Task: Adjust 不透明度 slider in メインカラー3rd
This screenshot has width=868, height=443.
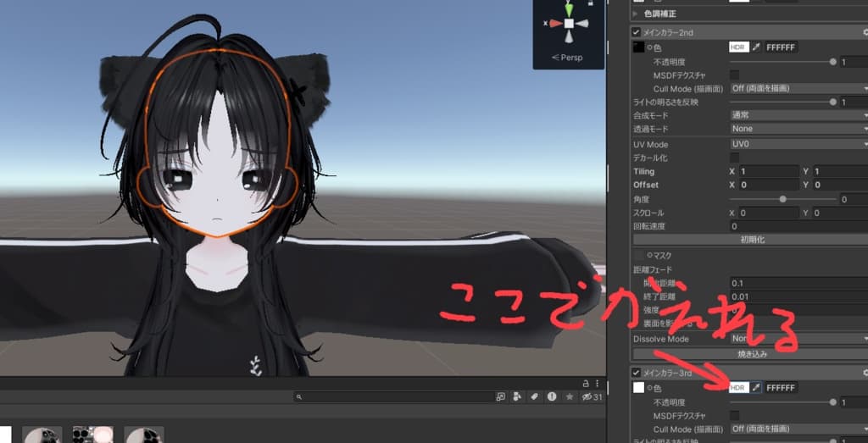Action: point(782,402)
